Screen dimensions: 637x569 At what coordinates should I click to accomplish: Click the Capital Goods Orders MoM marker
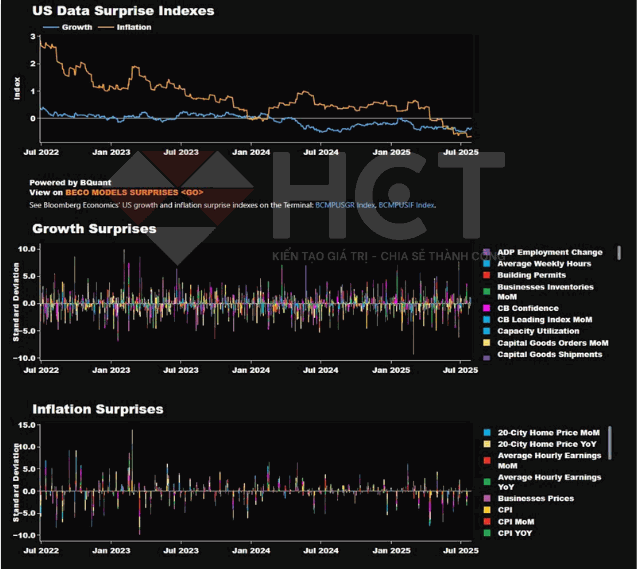pyautogui.click(x=486, y=343)
